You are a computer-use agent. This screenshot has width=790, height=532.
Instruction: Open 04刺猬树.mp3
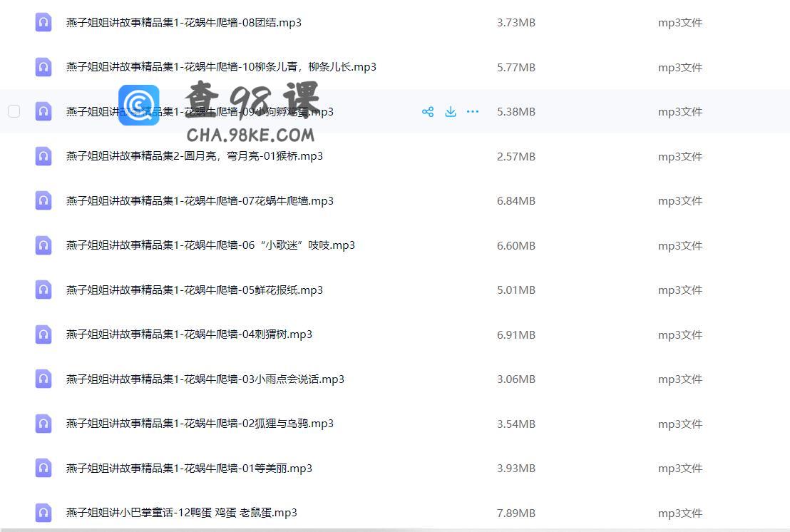pos(189,334)
